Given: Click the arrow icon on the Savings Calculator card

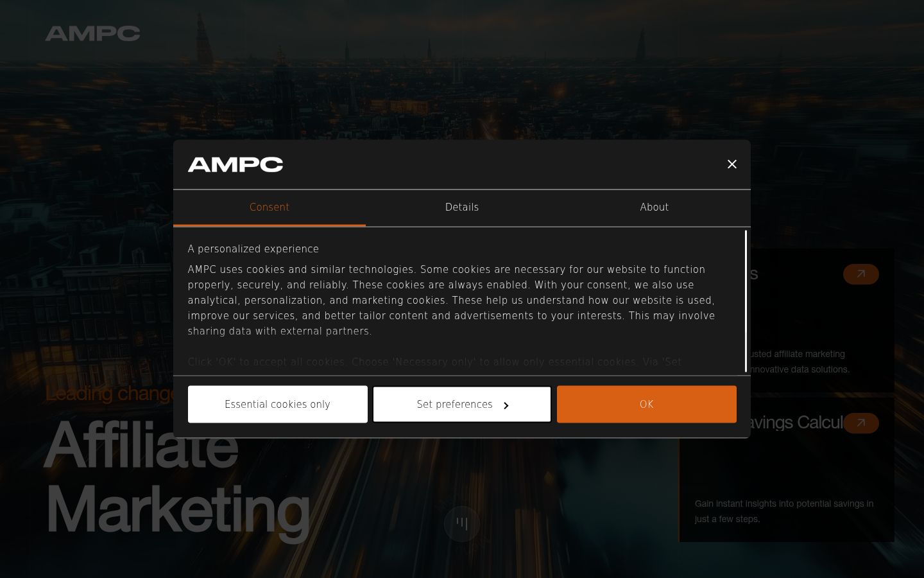Looking at the screenshot, I should [861, 423].
